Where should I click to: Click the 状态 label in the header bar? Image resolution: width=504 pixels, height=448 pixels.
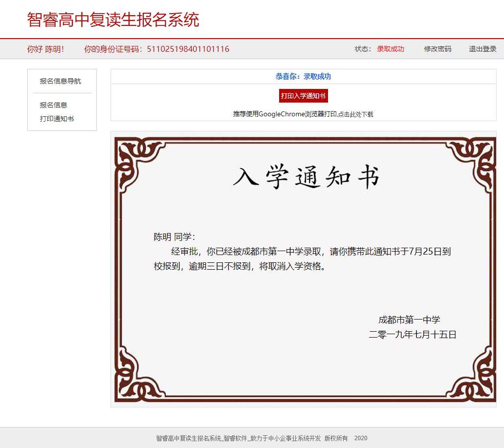362,49
